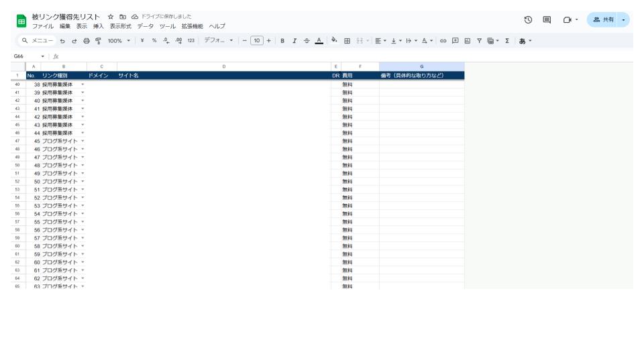Screen dimensions: 644x362
Task: Open ヘルプ menu
Action: tap(217, 26)
